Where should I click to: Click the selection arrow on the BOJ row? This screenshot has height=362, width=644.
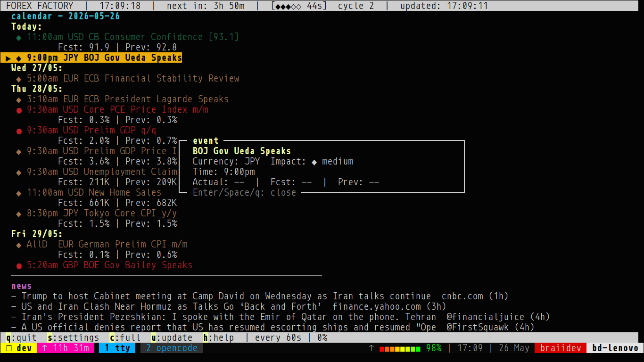[8, 58]
